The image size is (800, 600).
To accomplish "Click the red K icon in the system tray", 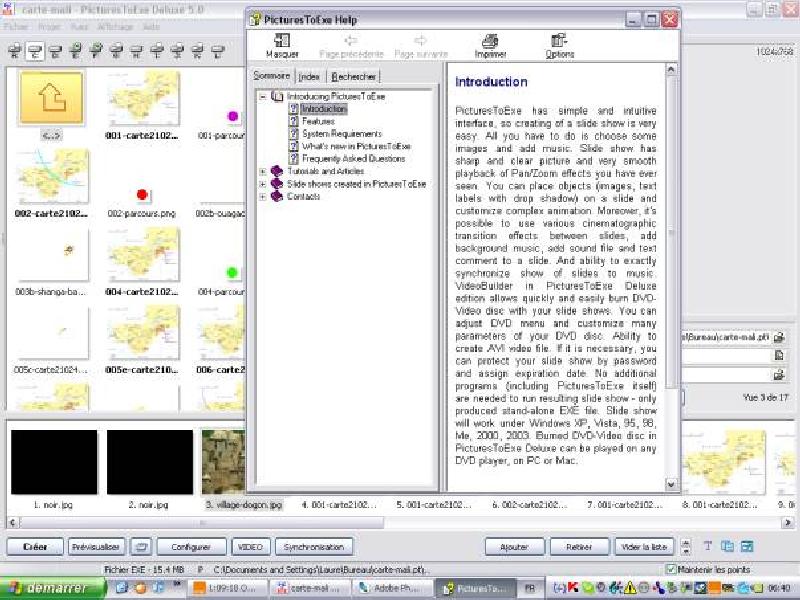I will coord(573,588).
